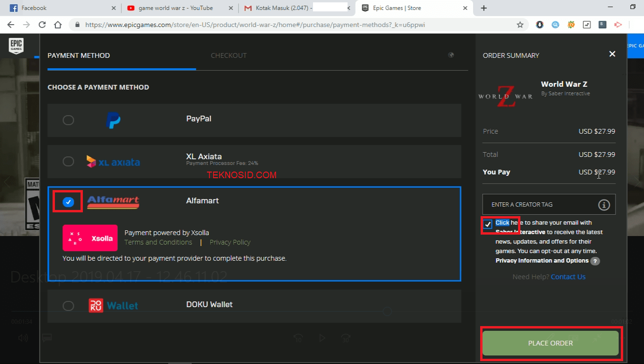Click the World War Z title text
Screen dimensions: 644x364
point(564,84)
